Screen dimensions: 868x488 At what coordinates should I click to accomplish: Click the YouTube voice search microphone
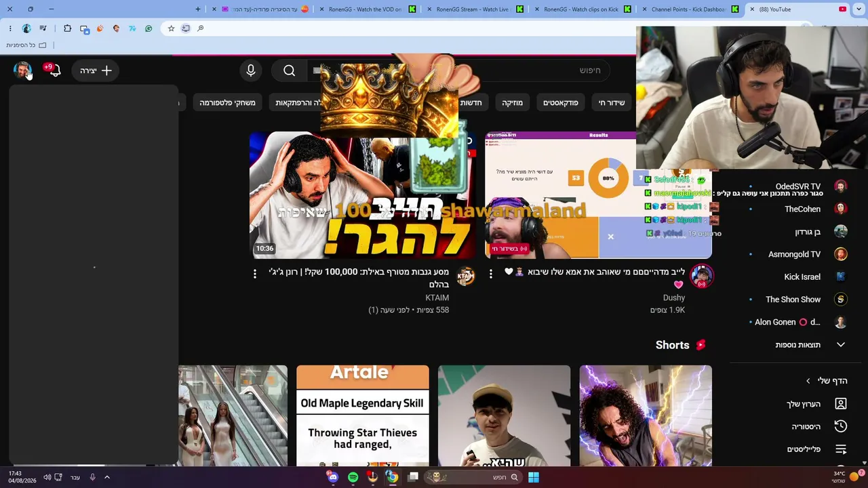(x=251, y=70)
